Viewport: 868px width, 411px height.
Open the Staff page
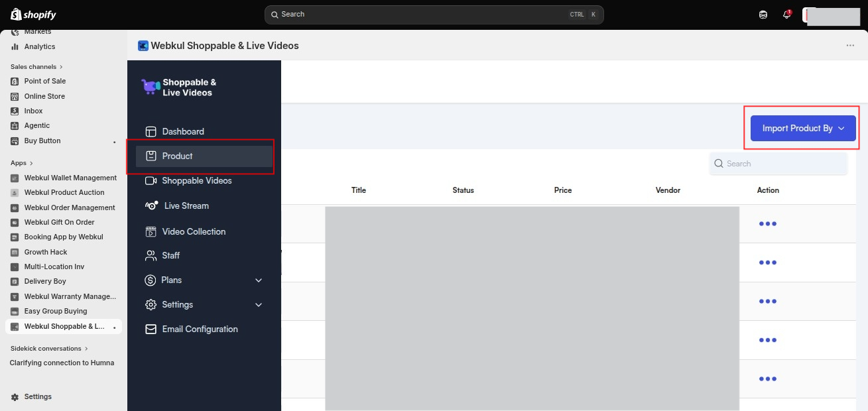click(x=171, y=255)
